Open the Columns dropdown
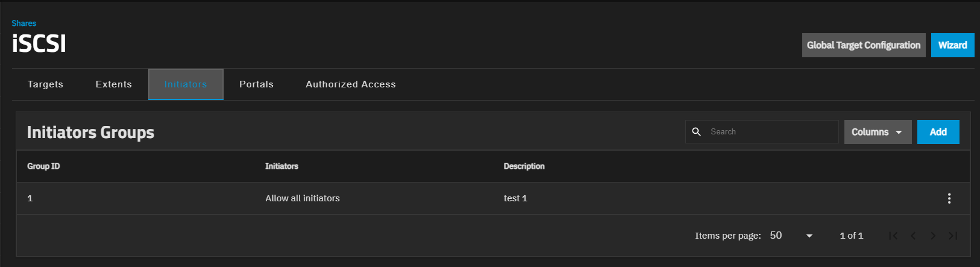Screen dimensions: 980x267 [878, 132]
